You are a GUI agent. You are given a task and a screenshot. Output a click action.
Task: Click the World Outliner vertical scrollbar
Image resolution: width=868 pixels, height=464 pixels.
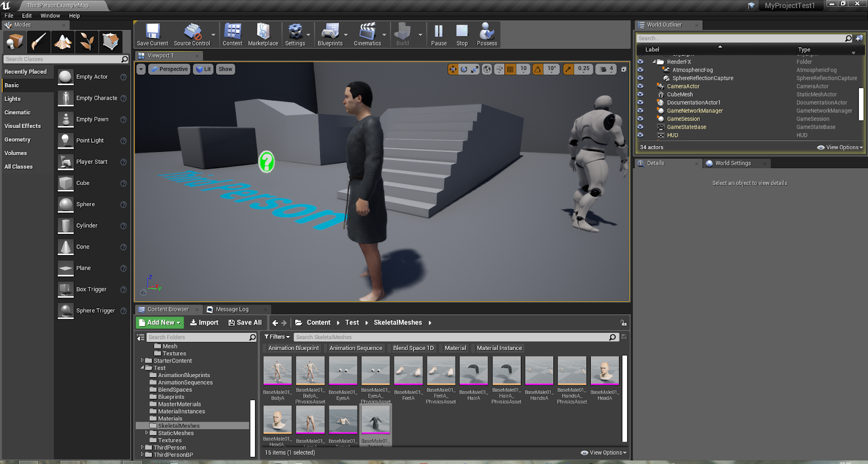(x=860, y=104)
